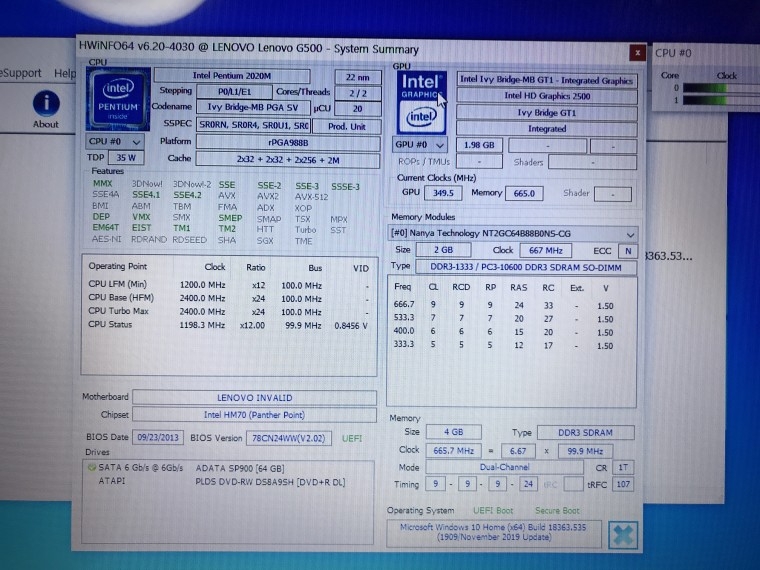
Task: Click the module Size 2 GB field
Action: 443,250
